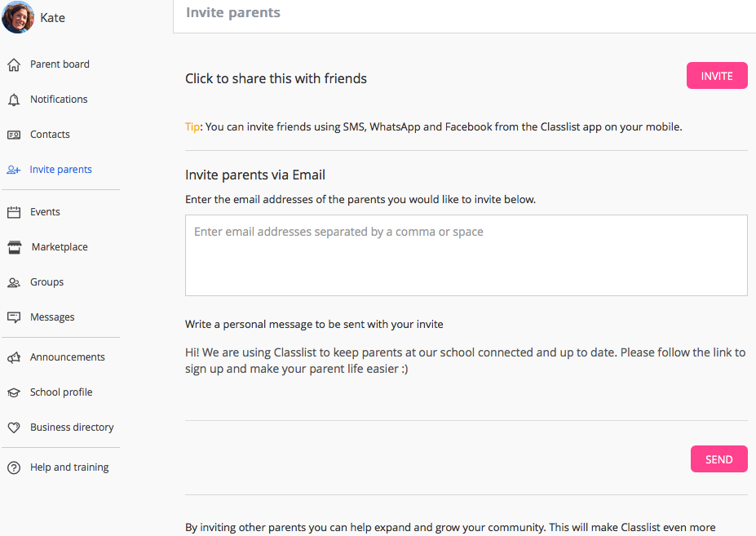This screenshot has width=756, height=536.
Task: Click the Groups people icon
Action: click(14, 283)
